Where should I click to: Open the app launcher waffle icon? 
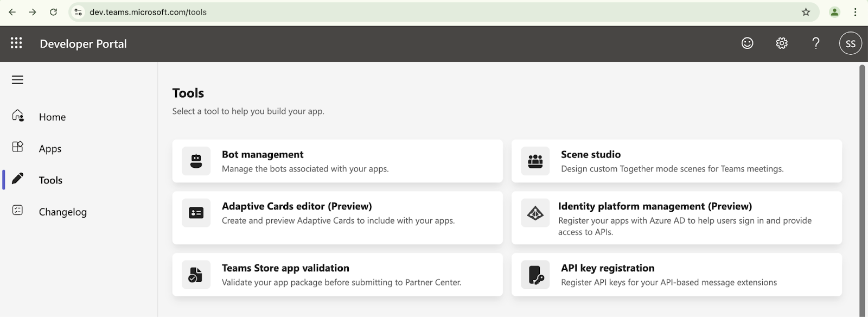[x=16, y=43]
